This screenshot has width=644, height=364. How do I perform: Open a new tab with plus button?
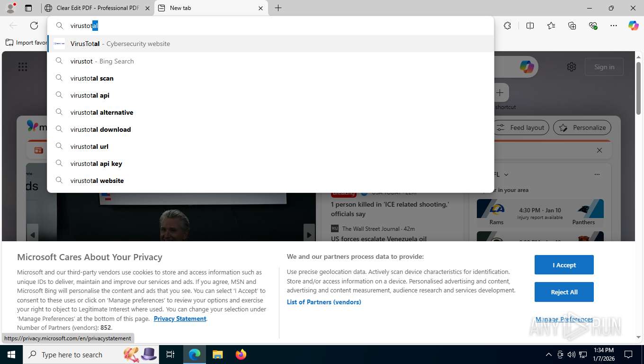pyautogui.click(x=278, y=8)
